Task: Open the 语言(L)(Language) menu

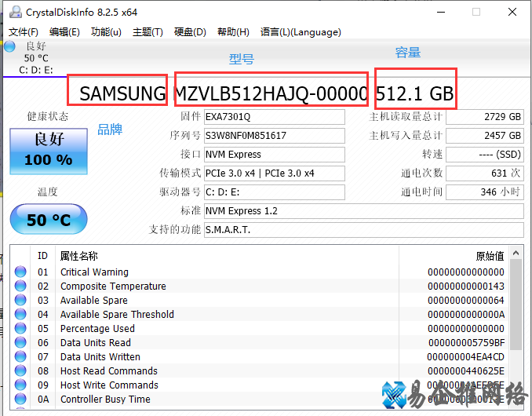Action: point(301,32)
